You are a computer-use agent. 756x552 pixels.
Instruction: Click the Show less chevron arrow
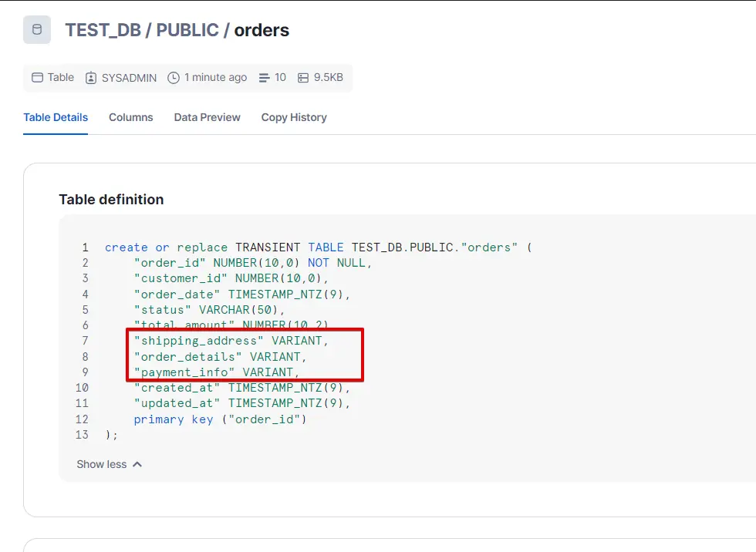click(137, 464)
